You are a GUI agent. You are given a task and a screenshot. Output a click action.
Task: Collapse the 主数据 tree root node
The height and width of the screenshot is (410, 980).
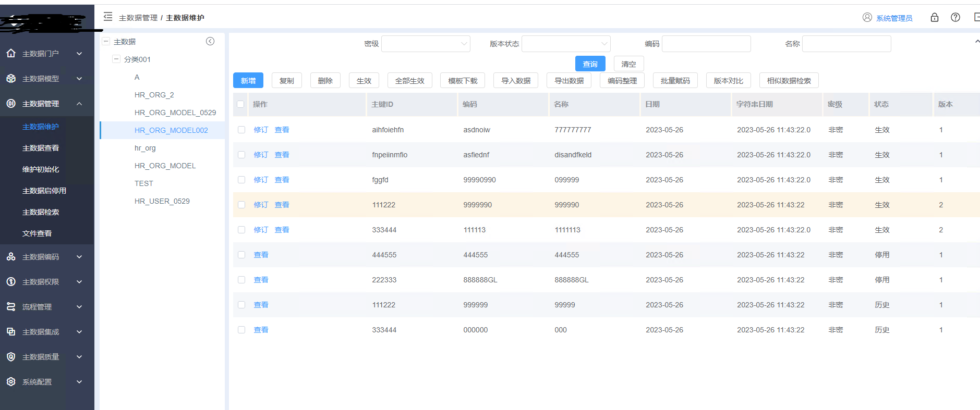[106, 41]
